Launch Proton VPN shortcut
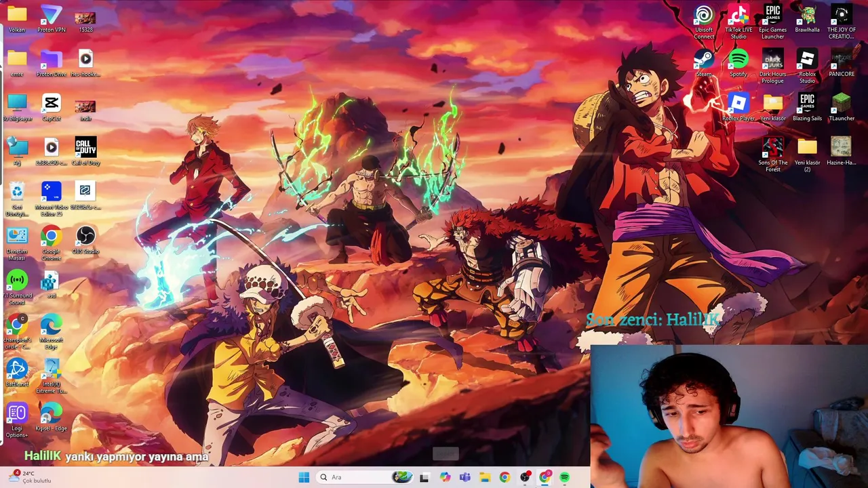This screenshot has width=868, height=488. click(52, 18)
